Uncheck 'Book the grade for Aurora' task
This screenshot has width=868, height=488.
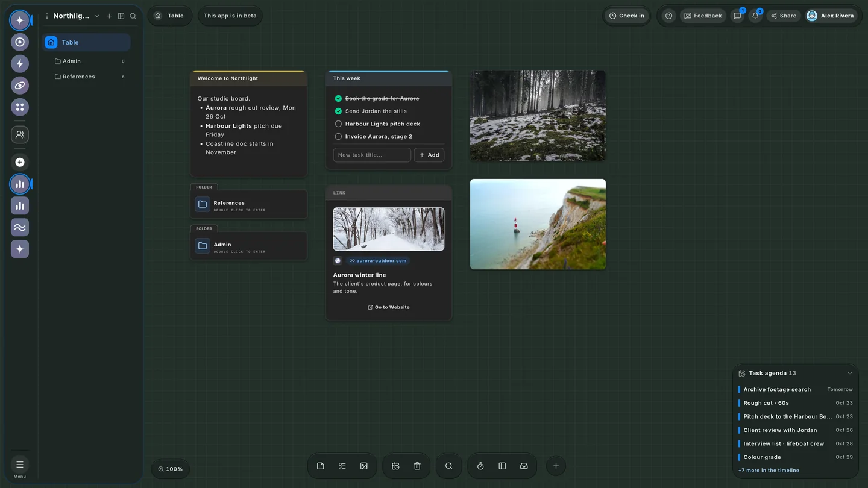338,98
